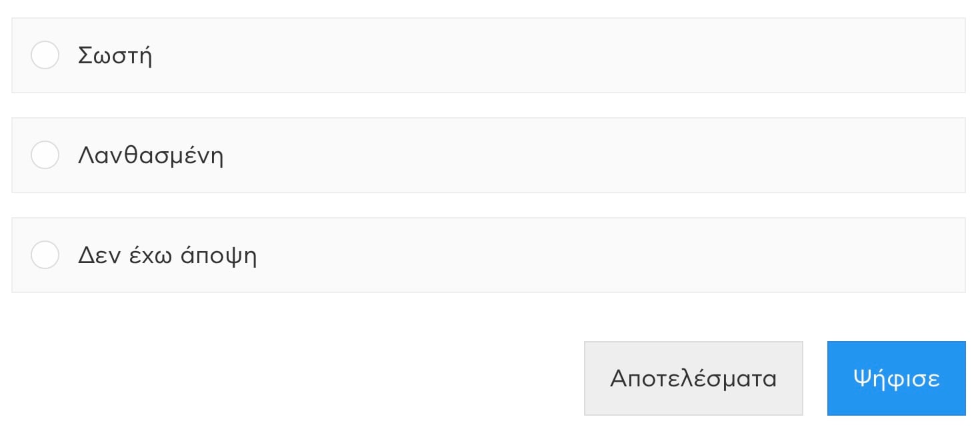Click the Λανθασμένη label text
This screenshot has width=980, height=435.
coord(151,156)
